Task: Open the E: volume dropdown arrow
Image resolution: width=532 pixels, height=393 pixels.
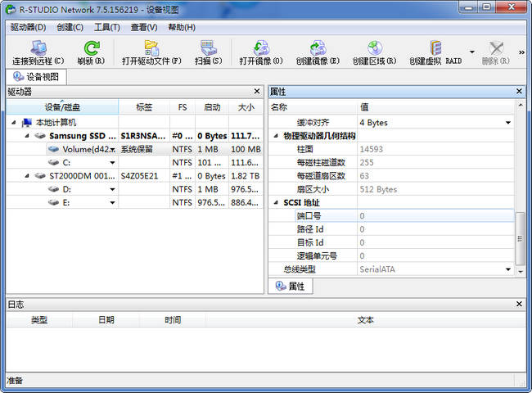Action: coord(112,203)
